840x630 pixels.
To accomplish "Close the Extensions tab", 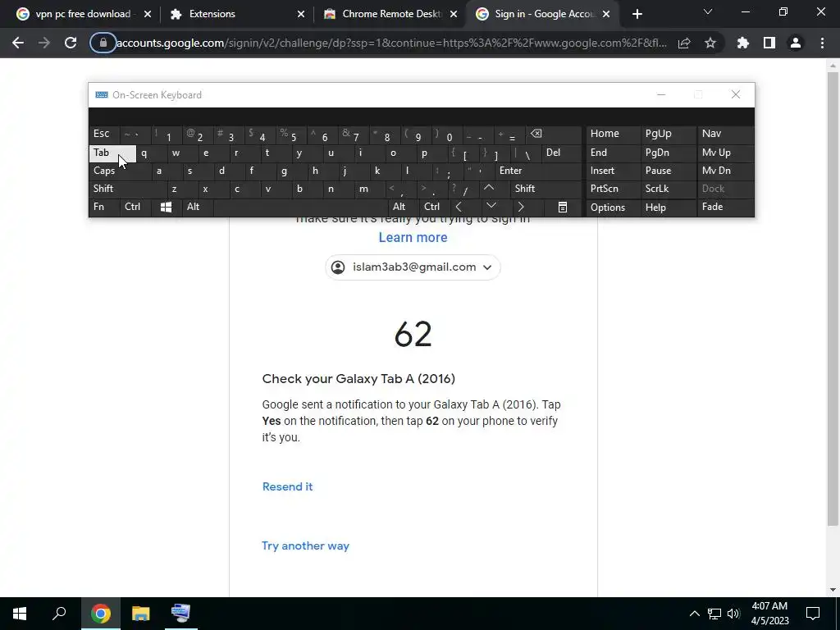I will point(301,14).
